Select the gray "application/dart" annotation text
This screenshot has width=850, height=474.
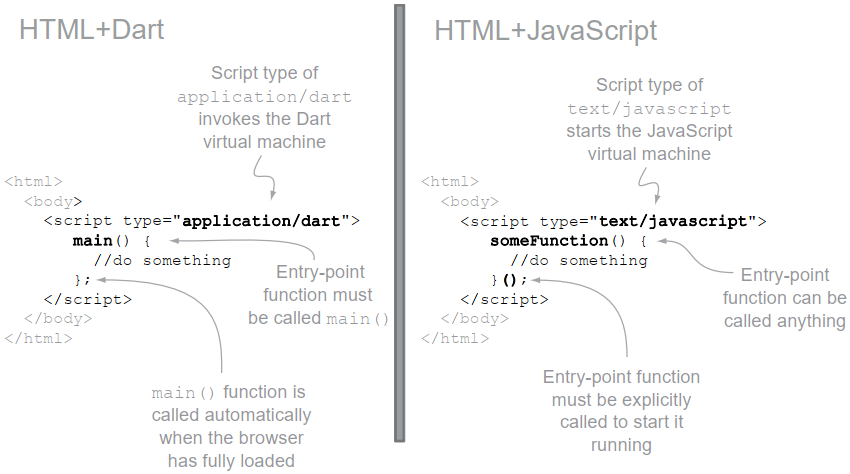[264, 97]
